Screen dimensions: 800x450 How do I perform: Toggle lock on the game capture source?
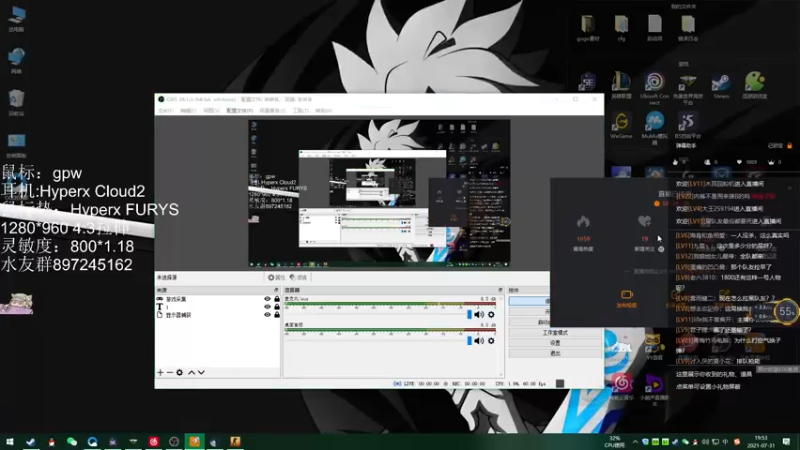[277, 299]
